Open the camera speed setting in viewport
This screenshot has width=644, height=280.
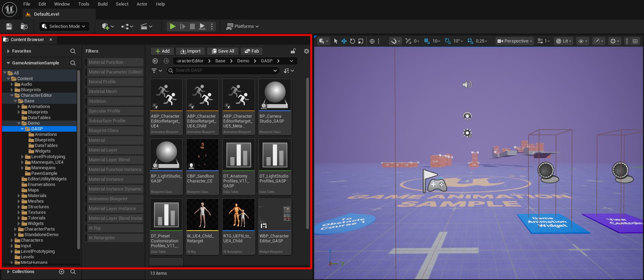(544, 41)
